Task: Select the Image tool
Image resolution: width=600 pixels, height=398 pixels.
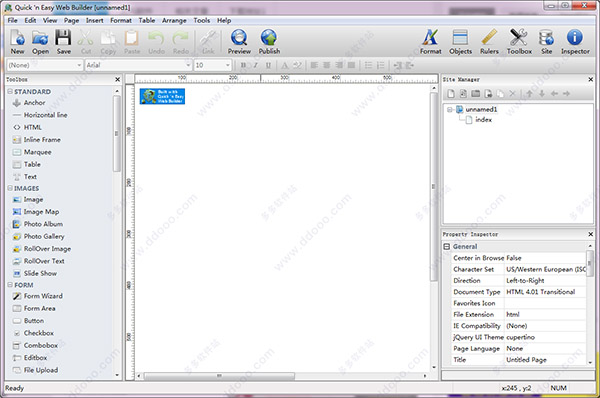Action: click(x=28, y=199)
